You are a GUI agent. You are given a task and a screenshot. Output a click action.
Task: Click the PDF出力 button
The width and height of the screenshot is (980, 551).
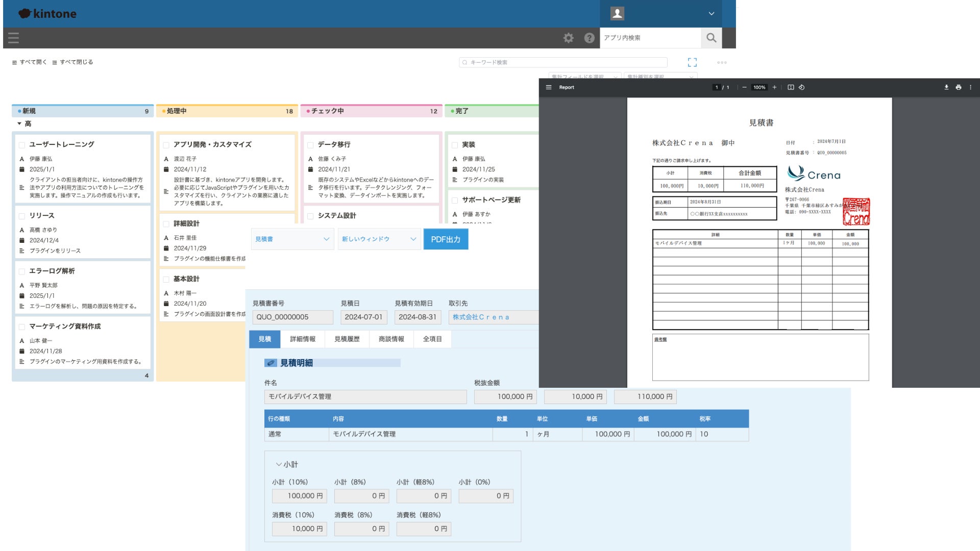click(445, 239)
